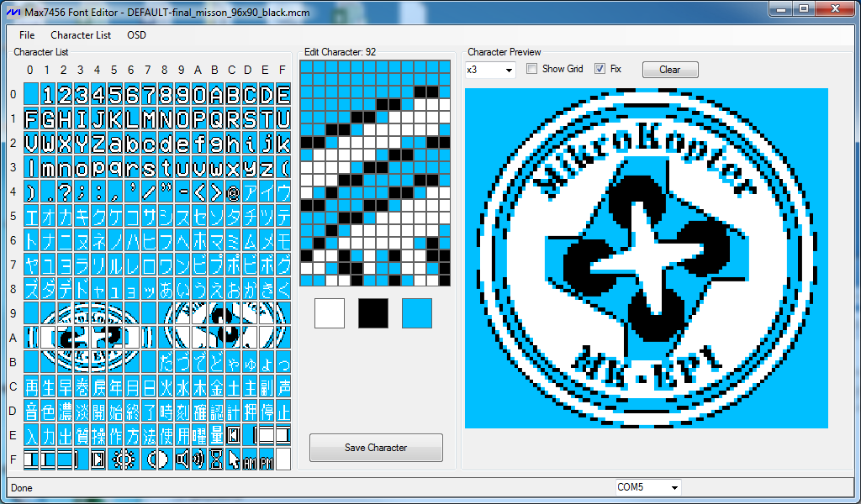Open the x3 zoom dropdown
Viewport: 861px width, 504px height.
(x=490, y=70)
